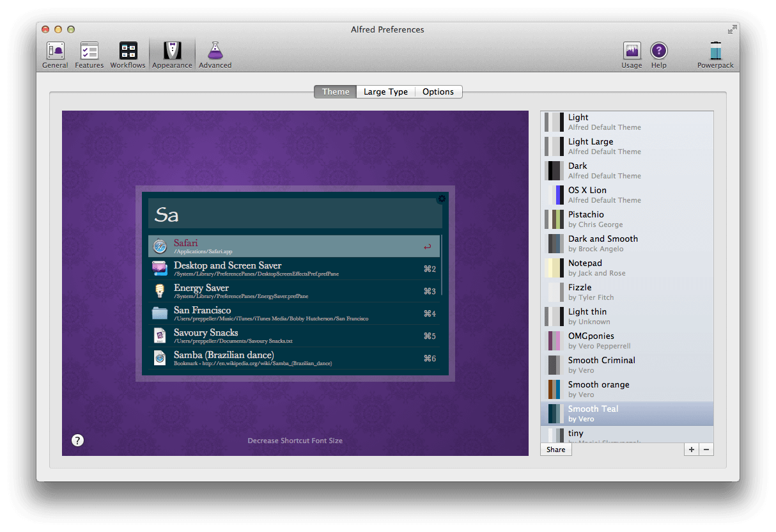Image resolution: width=776 pixels, height=532 pixels.
Task: Click the Help question mark icon
Action: [659, 54]
